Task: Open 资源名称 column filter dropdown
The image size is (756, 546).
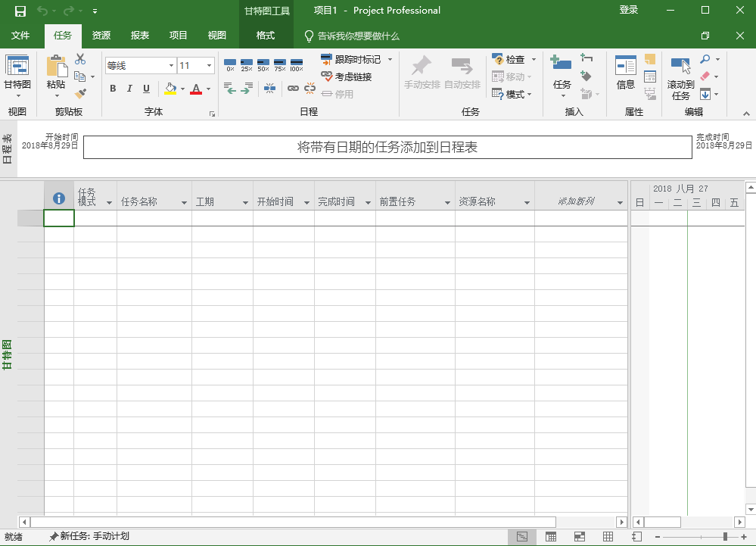Action: click(527, 203)
